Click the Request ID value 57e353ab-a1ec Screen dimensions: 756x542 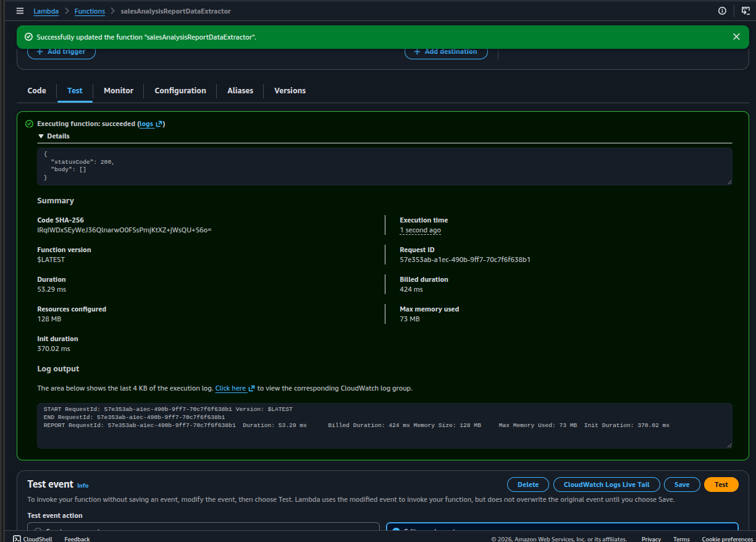tap(465, 260)
